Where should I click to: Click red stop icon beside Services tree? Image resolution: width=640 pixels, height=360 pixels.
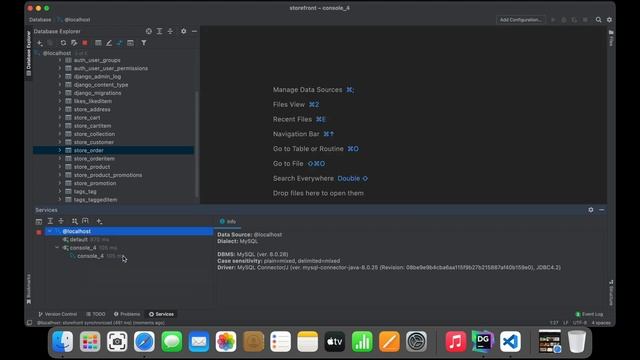(39, 232)
